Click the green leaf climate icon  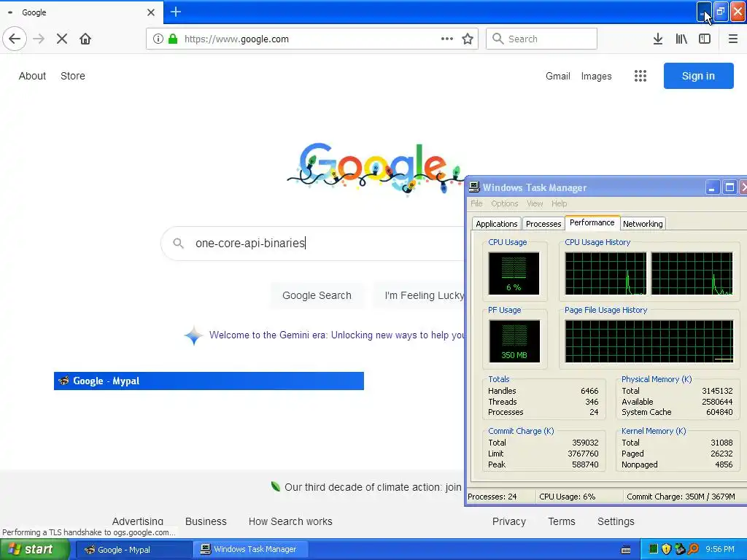[275, 486]
